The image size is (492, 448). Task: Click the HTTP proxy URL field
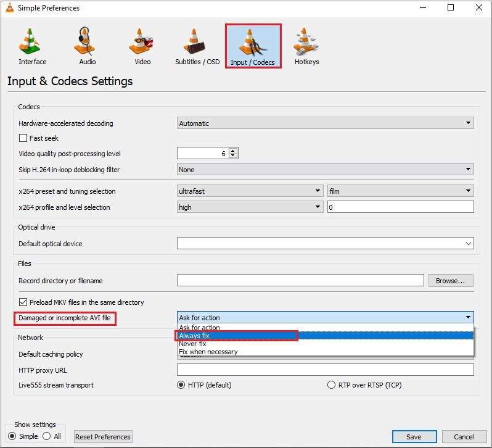(325, 370)
